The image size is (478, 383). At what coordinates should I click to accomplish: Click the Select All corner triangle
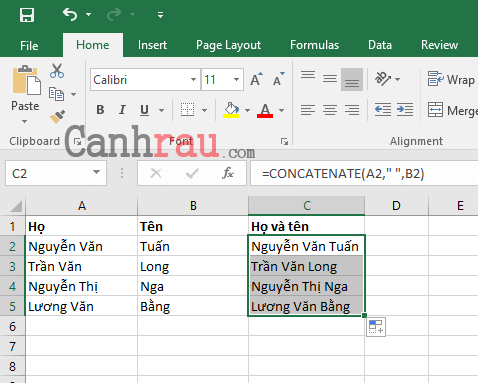click(16, 206)
